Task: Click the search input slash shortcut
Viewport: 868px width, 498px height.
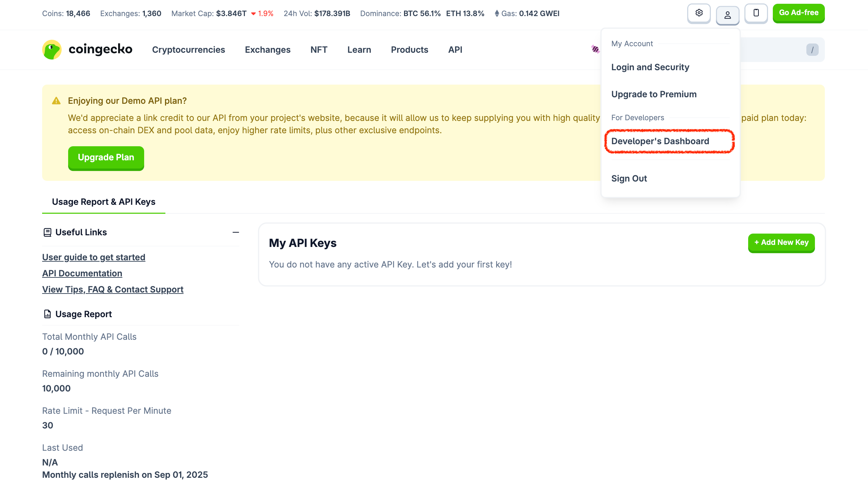Action: coord(812,50)
